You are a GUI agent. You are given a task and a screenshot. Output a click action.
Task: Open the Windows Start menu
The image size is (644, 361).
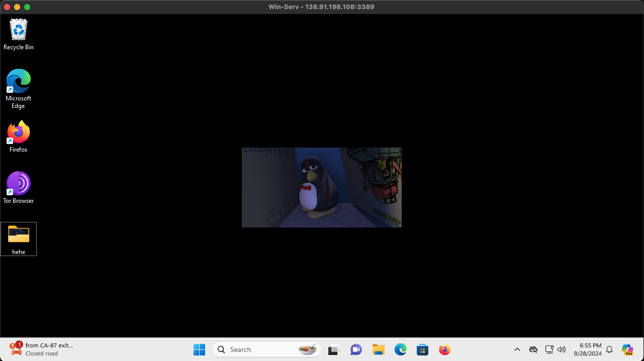pos(200,349)
